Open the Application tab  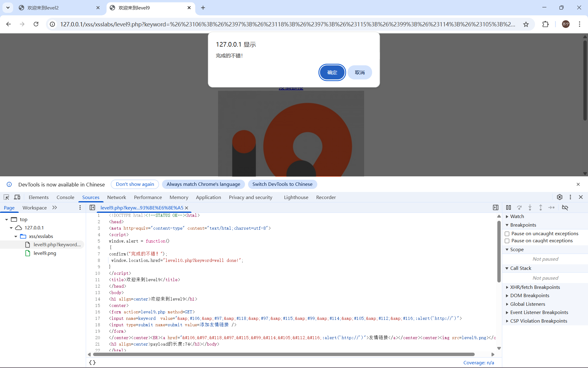point(208,197)
